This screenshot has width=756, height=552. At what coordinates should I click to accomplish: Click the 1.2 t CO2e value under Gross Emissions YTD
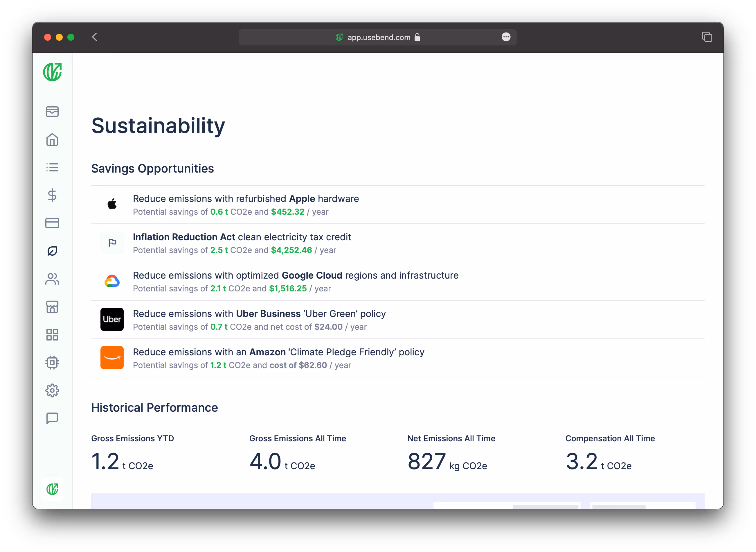click(x=122, y=462)
